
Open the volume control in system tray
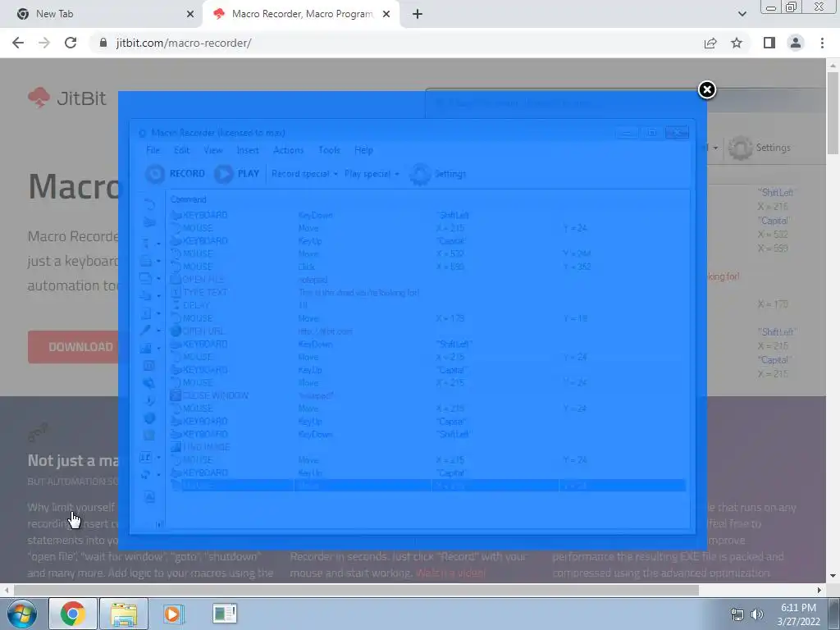[x=757, y=614]
